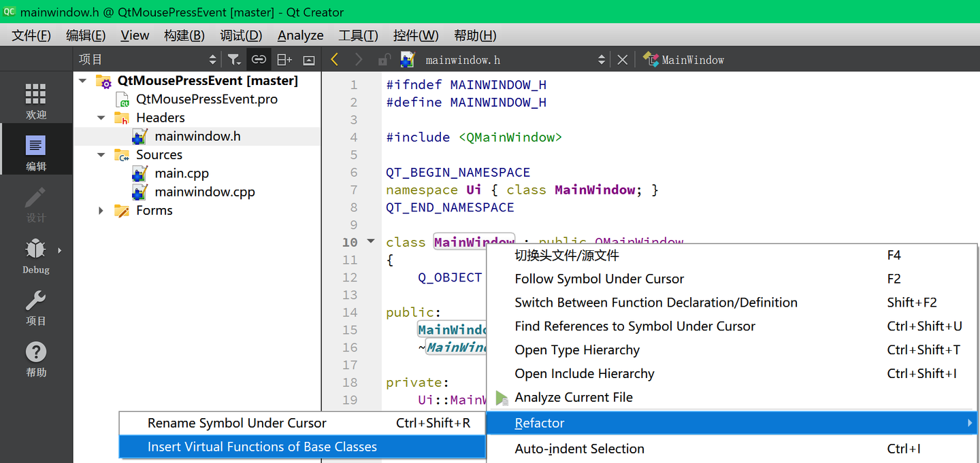
Task: Select Follow Symbol Under Cursor
Action: pos(599,279)
